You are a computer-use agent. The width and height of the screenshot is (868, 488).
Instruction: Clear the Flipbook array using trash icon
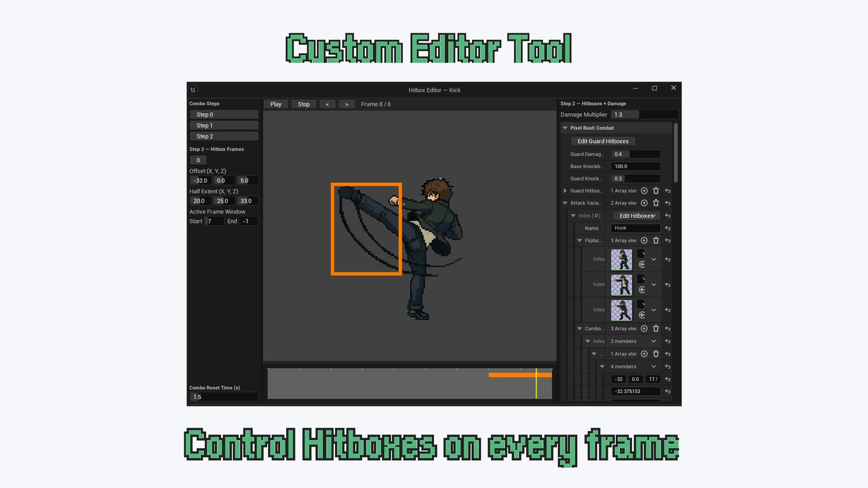click(x=656, y=241)
